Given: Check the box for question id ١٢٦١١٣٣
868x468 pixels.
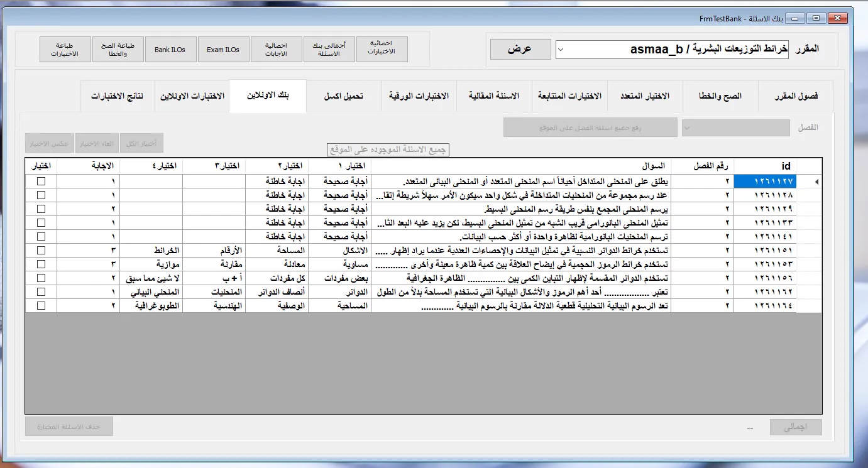Looking at the screenshot, I should coord(41,222).
